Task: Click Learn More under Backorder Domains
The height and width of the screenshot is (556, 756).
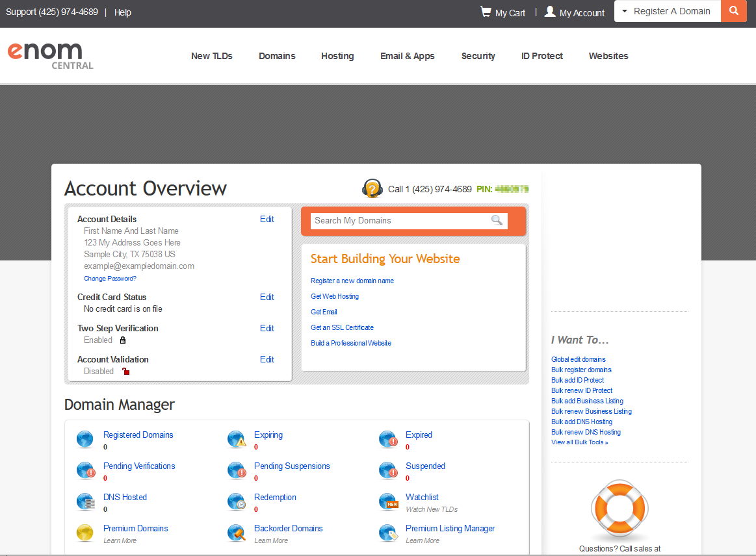Action: [271, 540]
